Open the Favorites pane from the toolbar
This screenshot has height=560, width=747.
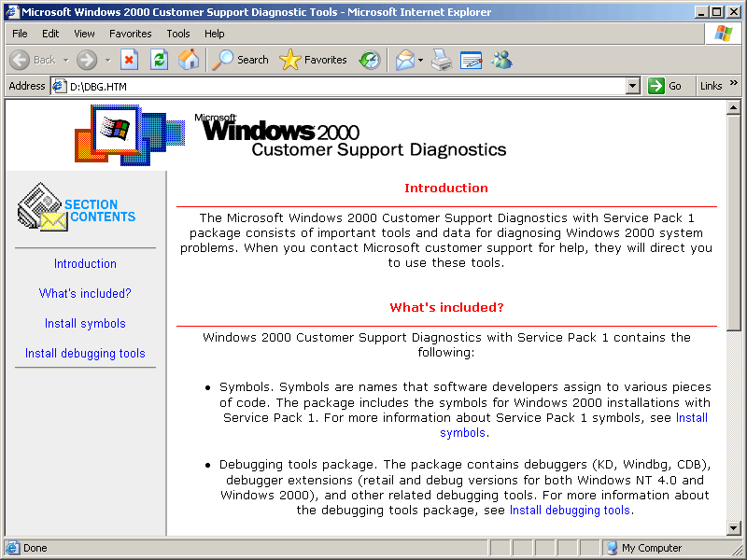[314, 60]
